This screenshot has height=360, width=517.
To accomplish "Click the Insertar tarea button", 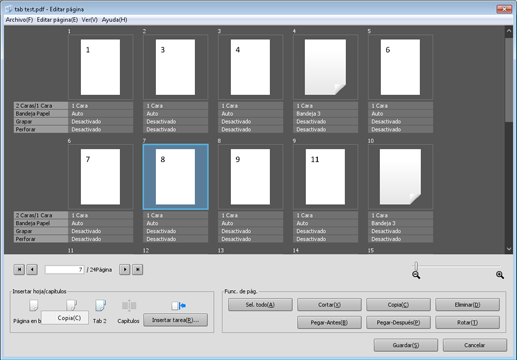I will click(175, 320).
